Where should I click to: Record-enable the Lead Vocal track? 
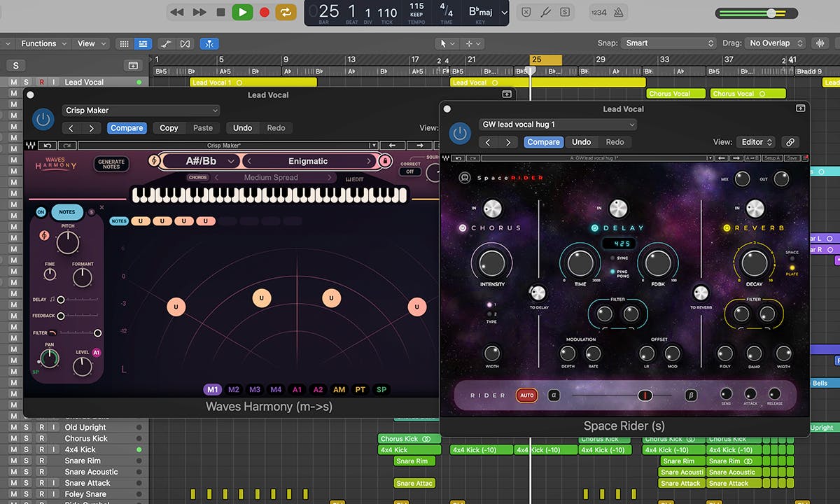pos(41,82)
